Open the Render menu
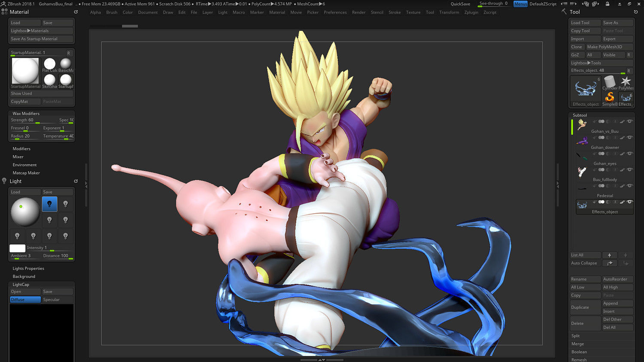This screenshot has height=362, width=644. (x=359, y=12)
